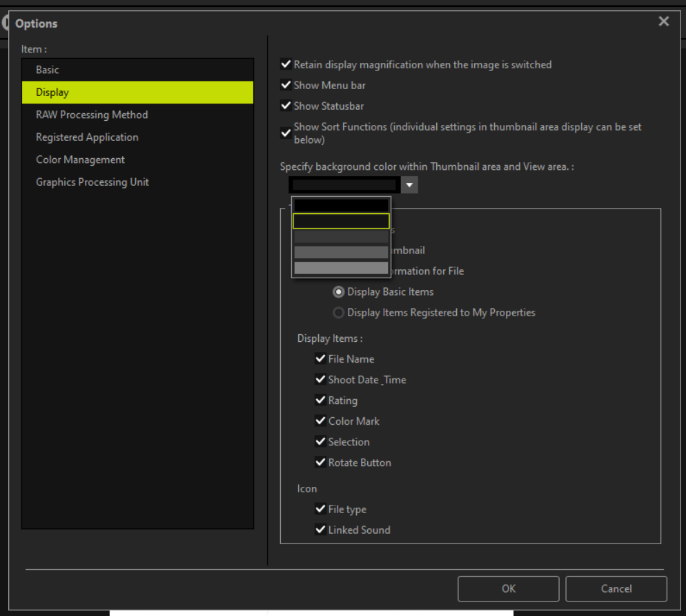This screenshot has height=616, width=686.
Task: Uncheck the File Name display item
Action: (x=320, y=359)
